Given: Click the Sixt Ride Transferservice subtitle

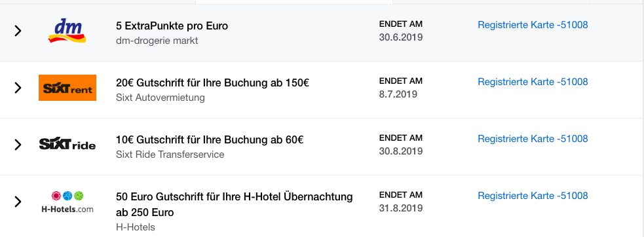Looking at the screenshot, I should [170, 155].
